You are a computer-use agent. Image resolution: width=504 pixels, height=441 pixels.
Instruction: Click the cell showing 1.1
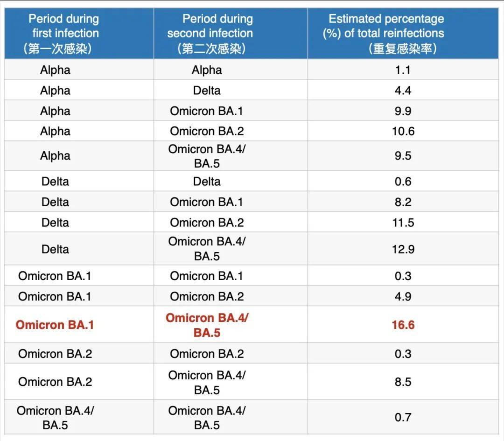(403, 70)
